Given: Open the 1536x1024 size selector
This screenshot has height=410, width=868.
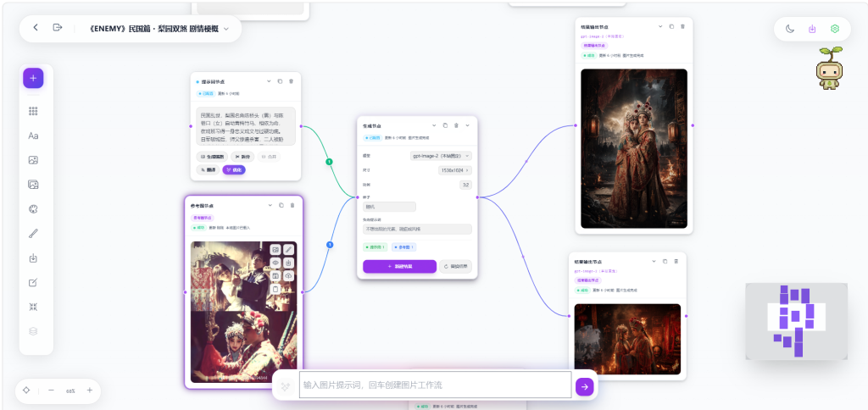Looking at the screenshot, I should coord(455,170).
